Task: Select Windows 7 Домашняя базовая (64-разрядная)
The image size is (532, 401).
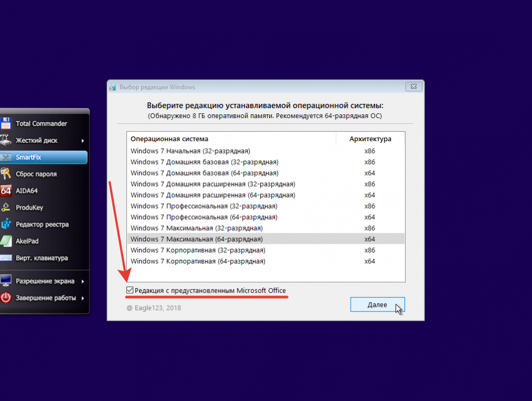Action: pyautogui.click(x=266, y=173)
